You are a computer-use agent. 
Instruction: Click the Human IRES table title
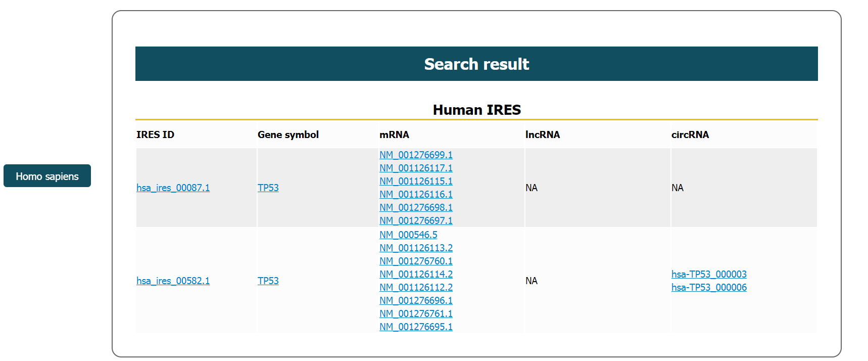pos(476,110)
